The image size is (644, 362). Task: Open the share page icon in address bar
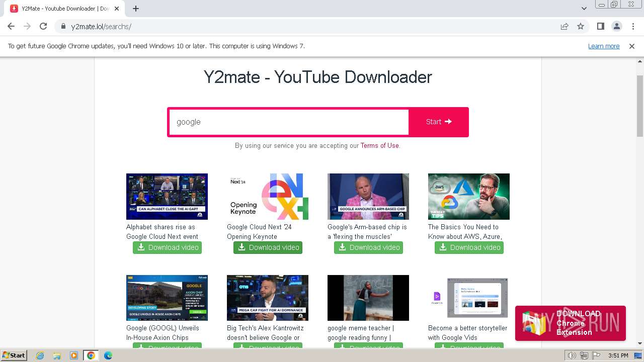565,27
